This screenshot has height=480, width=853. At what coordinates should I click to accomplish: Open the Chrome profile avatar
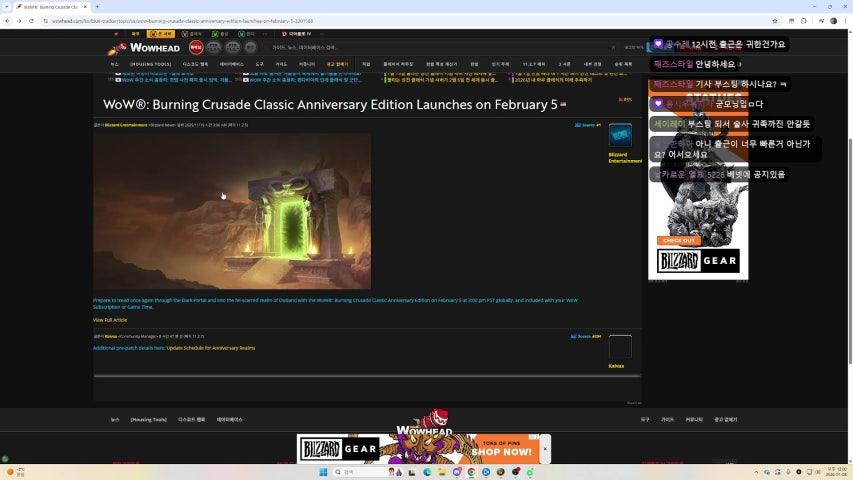click(833, 21)
